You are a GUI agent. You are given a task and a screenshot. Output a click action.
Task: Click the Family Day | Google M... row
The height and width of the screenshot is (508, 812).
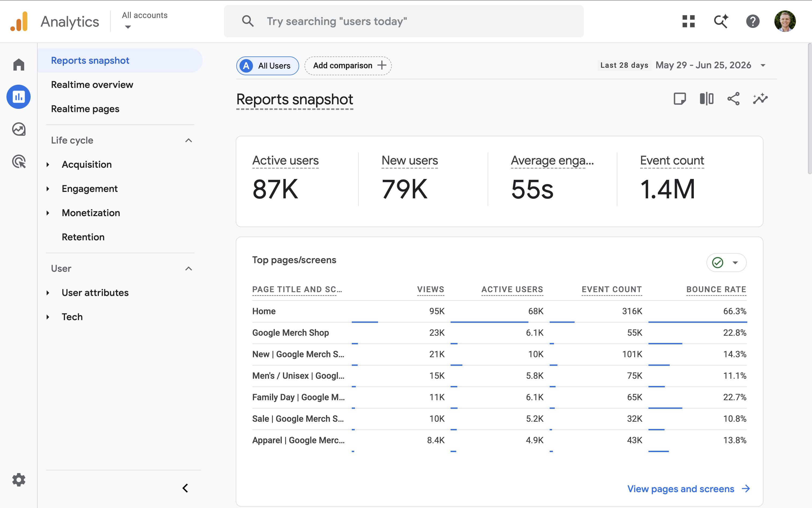[499, 397]
